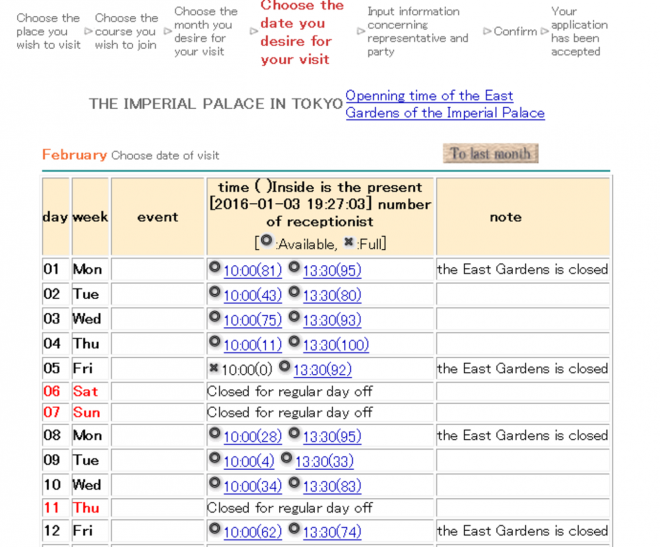
Task: Select 13:30(100) on Thursday 04
Action: point(336,345)
